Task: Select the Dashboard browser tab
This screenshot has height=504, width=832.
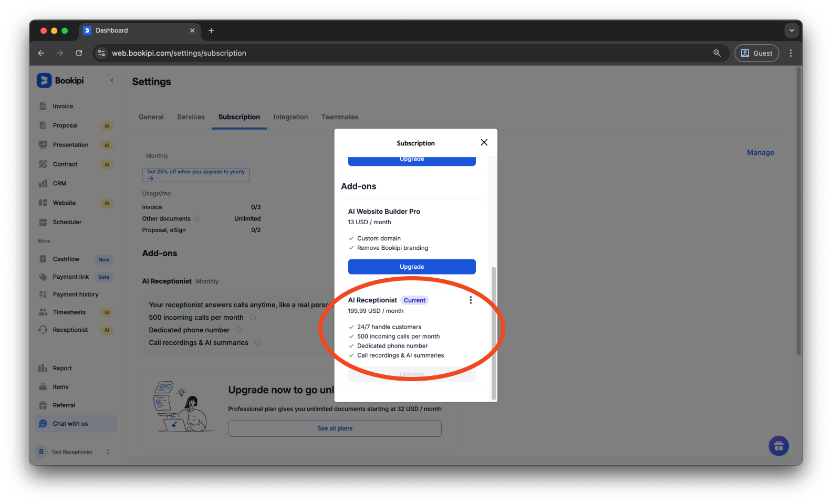Action: tap(139, 30)
